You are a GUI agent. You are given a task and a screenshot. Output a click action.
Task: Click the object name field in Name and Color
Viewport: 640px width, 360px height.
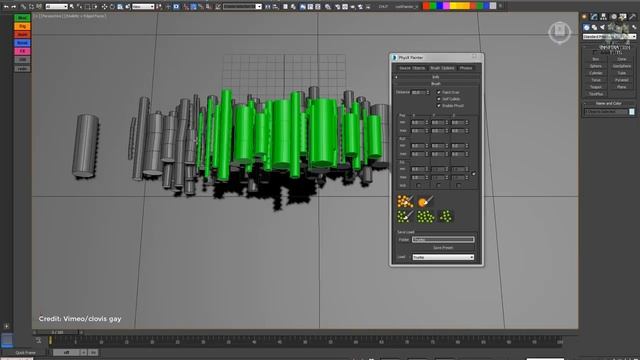pyautogui.click(x=606, y=111)
